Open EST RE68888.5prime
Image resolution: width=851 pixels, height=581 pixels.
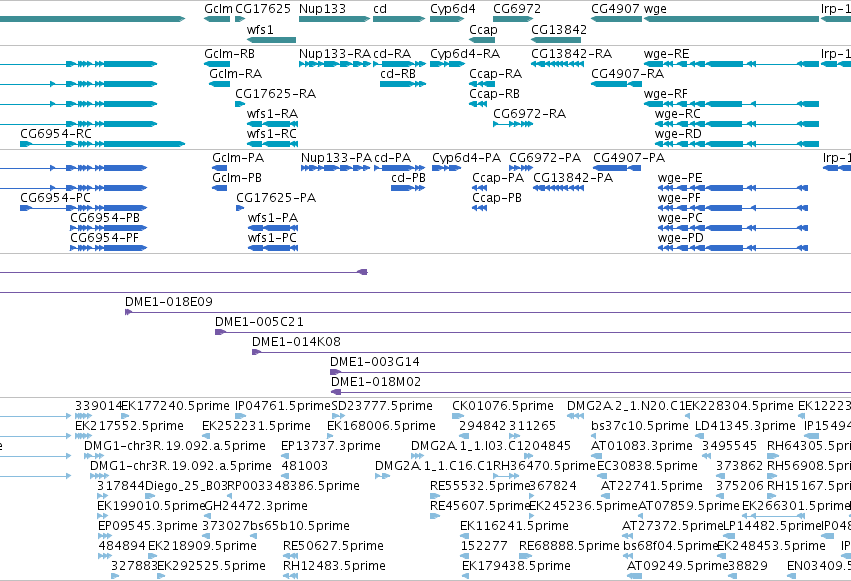pyautogui.click(x=569, y=546)
